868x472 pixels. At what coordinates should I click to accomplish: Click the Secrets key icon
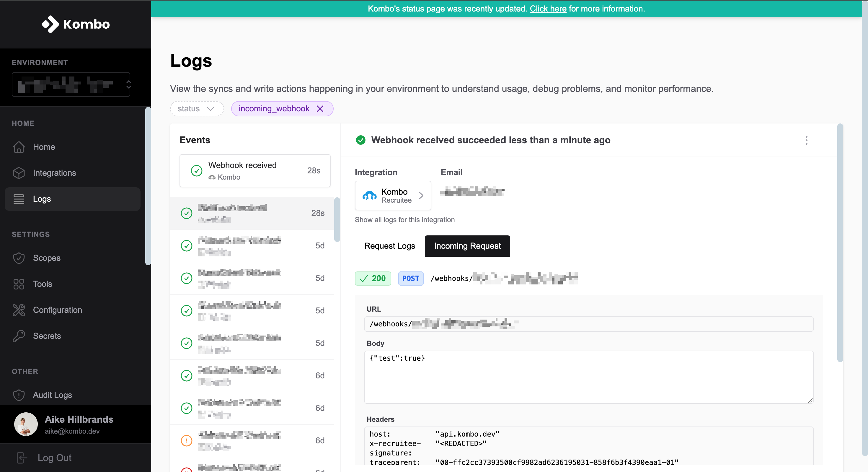coord(19,336)
